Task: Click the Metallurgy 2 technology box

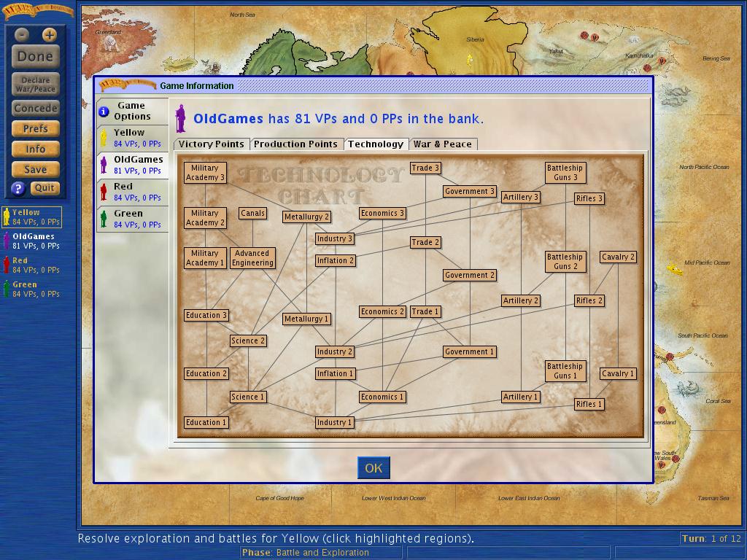Action: 306,217
